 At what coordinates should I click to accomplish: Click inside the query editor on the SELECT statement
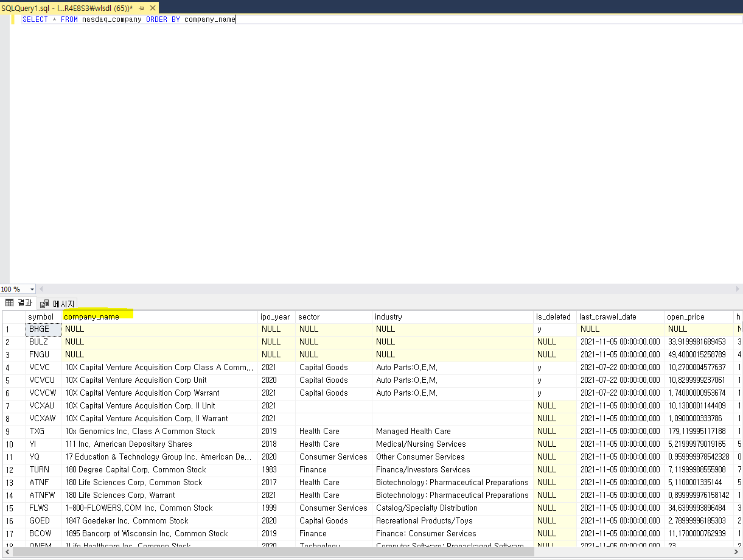tap(128, 19)
